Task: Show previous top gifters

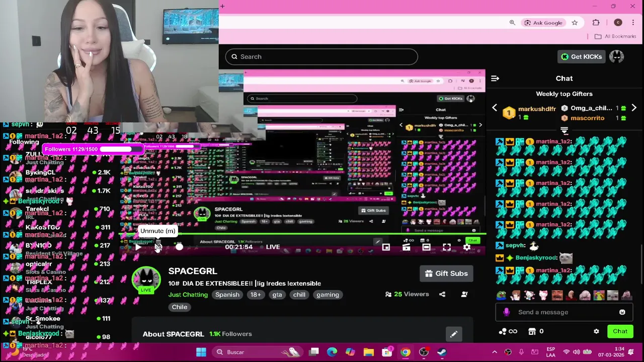Action: (495, 108)
